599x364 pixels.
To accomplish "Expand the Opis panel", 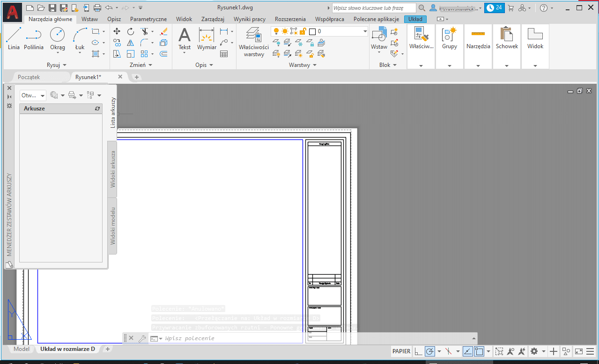I will click(x=204, y=65).
